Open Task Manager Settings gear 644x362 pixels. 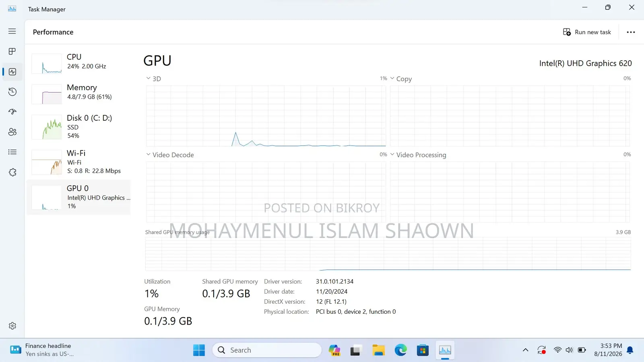pos(12,326)
